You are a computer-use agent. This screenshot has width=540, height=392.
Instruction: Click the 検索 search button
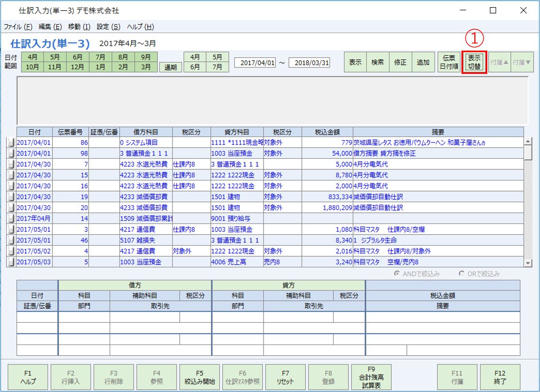377,62
